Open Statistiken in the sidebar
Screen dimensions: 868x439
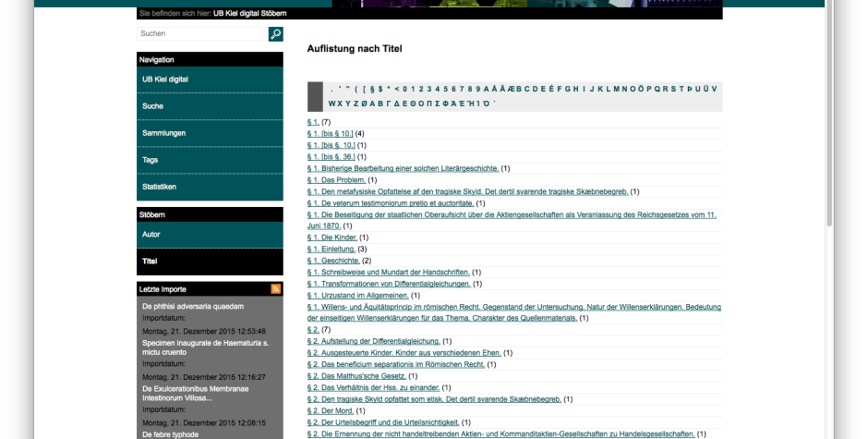[210, 187]
